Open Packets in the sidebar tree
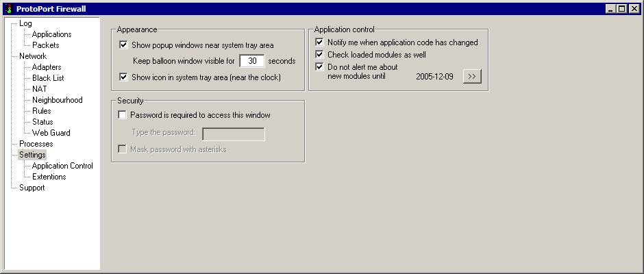644x274 pixels. [x=45, y=45]
